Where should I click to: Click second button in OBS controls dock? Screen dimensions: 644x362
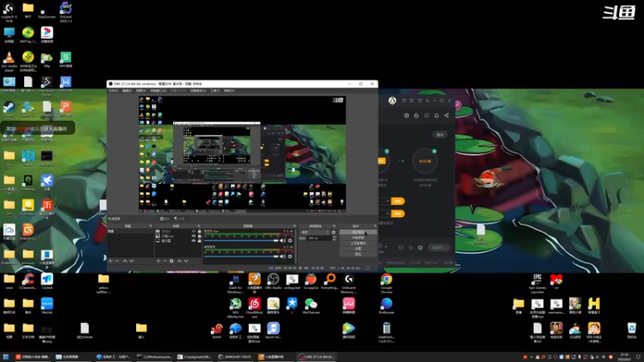(x=357, y=237)
